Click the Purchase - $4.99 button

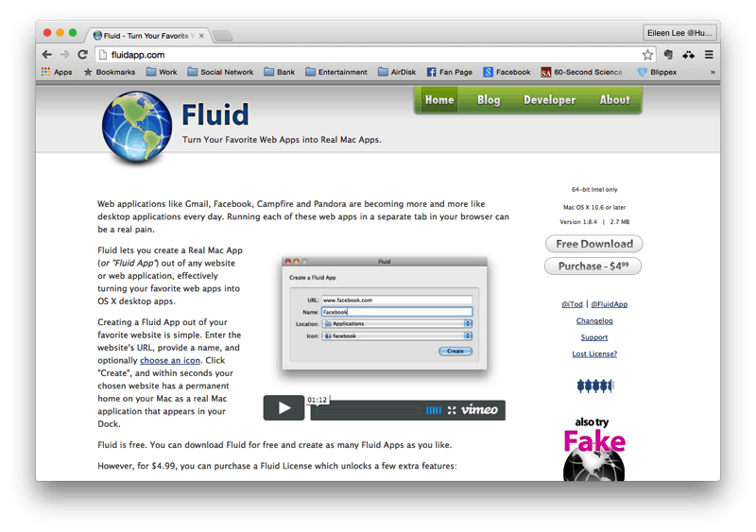pos(593,266)
